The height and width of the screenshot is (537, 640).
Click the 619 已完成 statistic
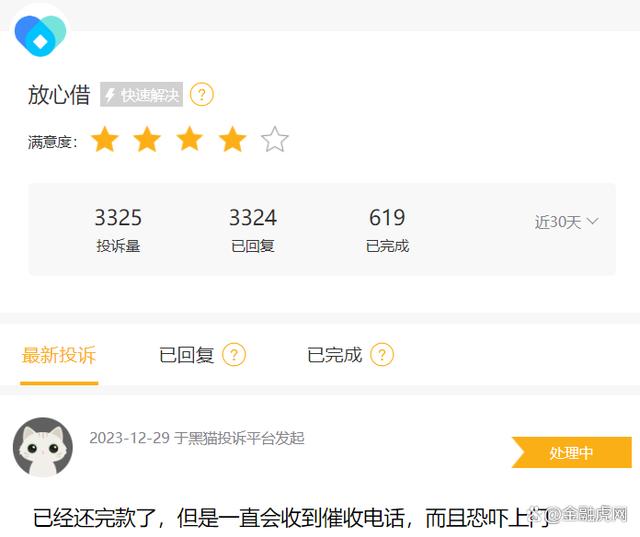(x=387, y=230)
